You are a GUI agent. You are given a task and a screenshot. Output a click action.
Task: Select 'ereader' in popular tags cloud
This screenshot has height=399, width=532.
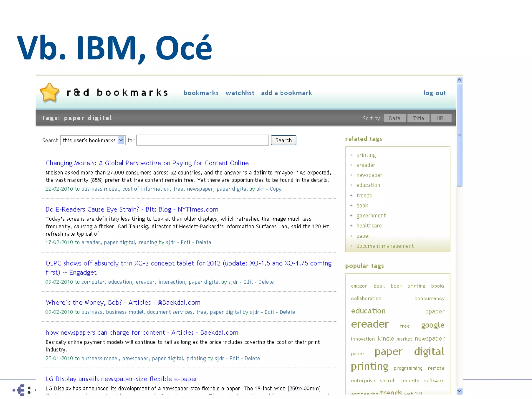click(370, 324)
